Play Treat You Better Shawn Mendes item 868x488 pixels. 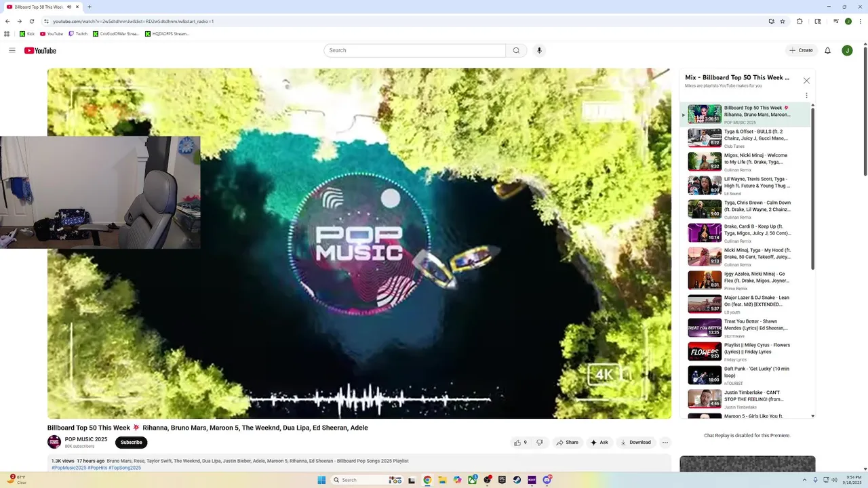coord(746,327)
